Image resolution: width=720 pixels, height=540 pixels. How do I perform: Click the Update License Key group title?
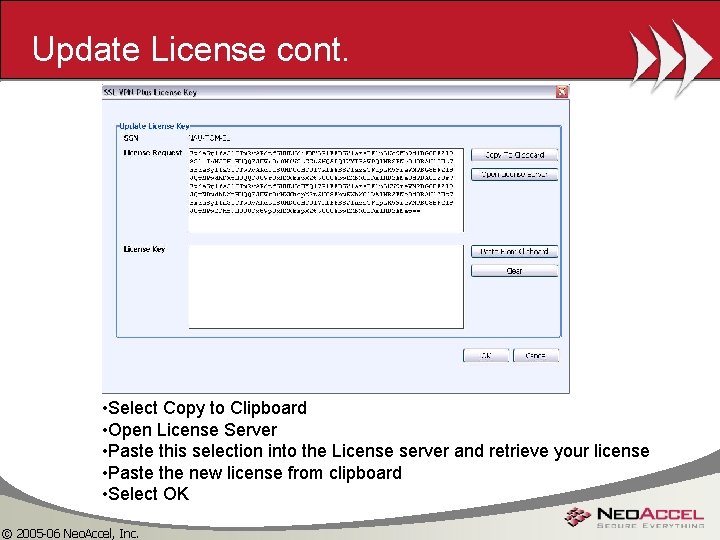click(154, 126)
